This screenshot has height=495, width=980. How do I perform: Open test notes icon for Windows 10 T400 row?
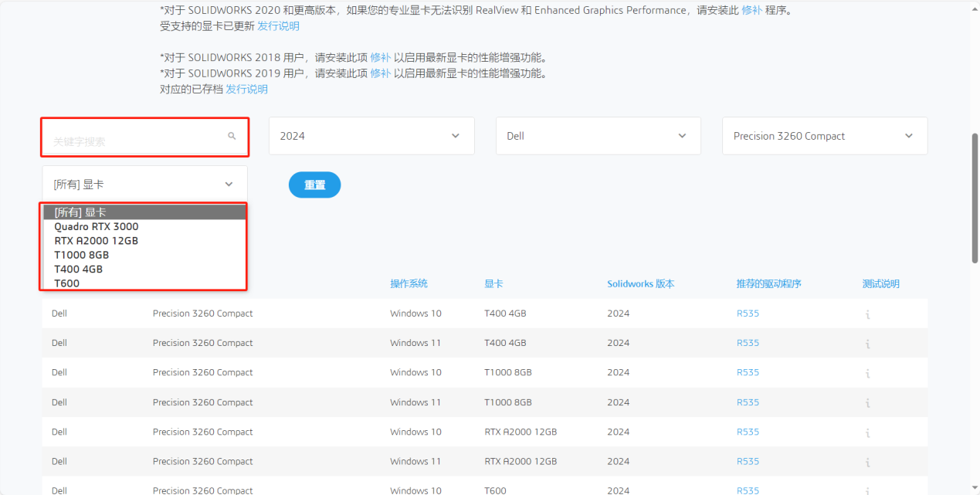pos(866,313)
